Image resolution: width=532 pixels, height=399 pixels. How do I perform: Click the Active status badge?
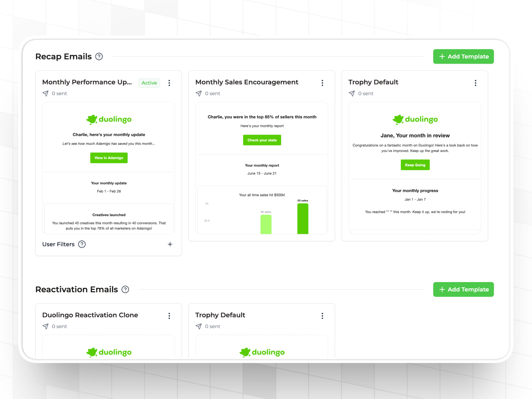pos(149,83)
